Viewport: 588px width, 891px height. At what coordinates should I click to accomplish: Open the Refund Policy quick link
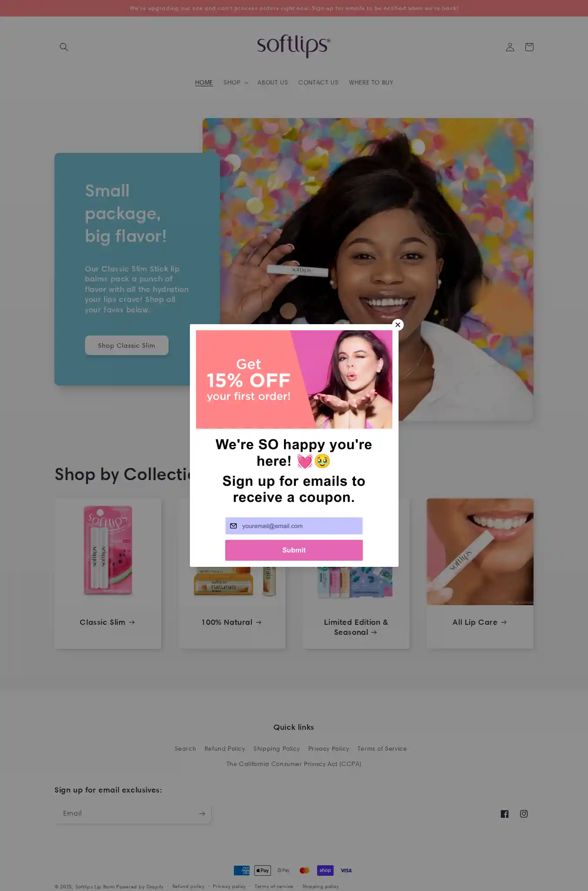pos(225,749)
